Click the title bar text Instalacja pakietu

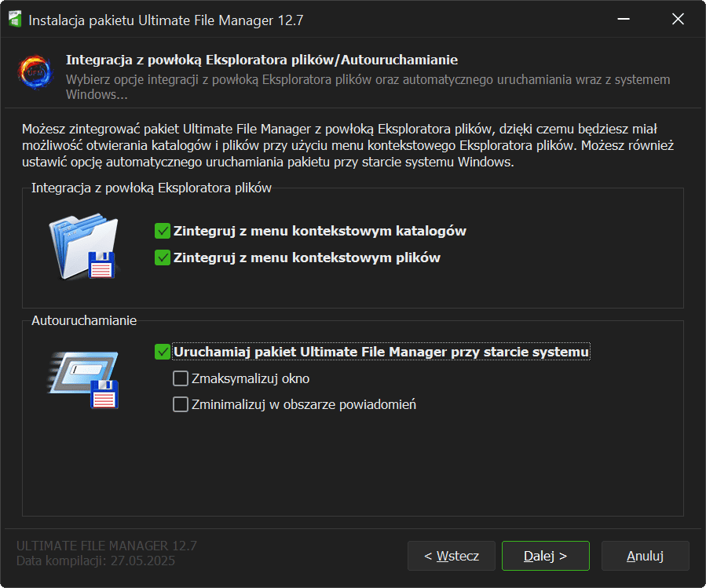(x=166, y=20)
